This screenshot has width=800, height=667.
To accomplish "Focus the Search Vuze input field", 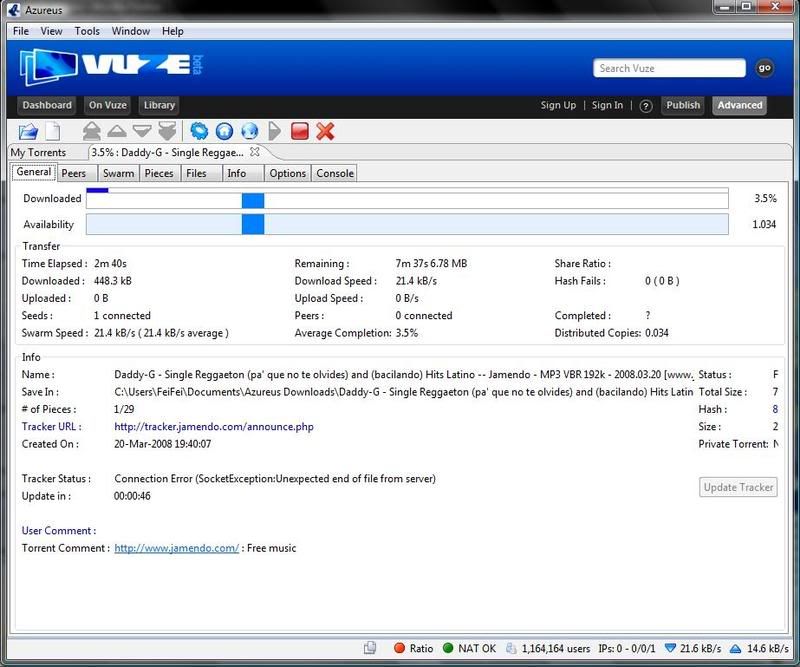I will [669, 68].
